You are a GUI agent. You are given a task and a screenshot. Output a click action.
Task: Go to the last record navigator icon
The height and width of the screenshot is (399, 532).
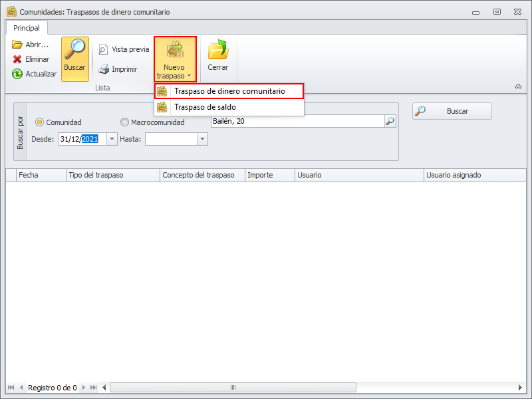pyautogui.click(x=93, y=388)
